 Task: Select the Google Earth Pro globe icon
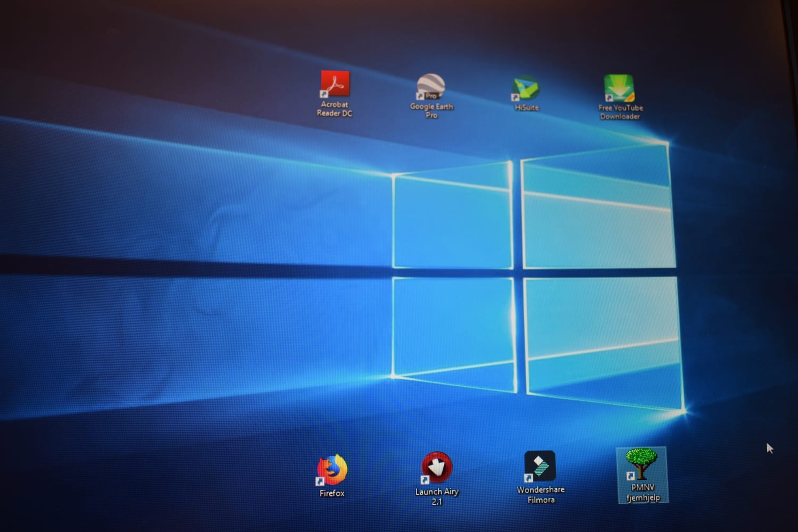(x=430, y=87)
